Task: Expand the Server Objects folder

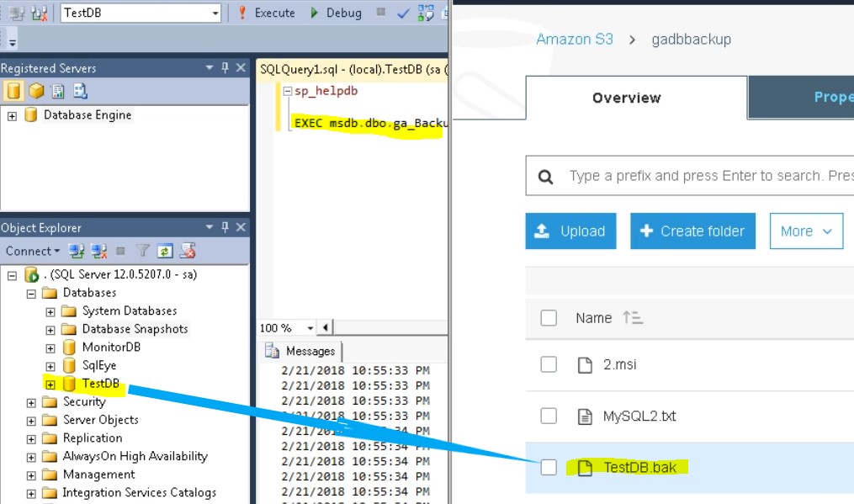Action: click(x=31, y=421)
